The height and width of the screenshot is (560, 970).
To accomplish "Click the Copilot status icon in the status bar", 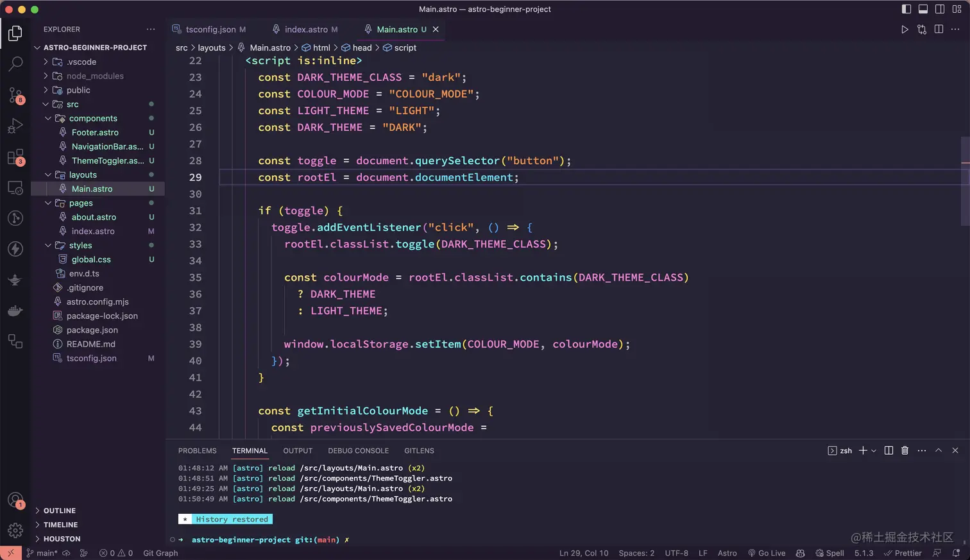I will coord(800,553).
